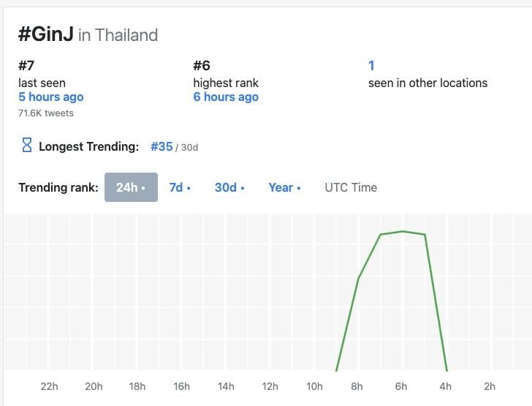
Task: Click the 4h label on chart axis
Action: point(445,386)
